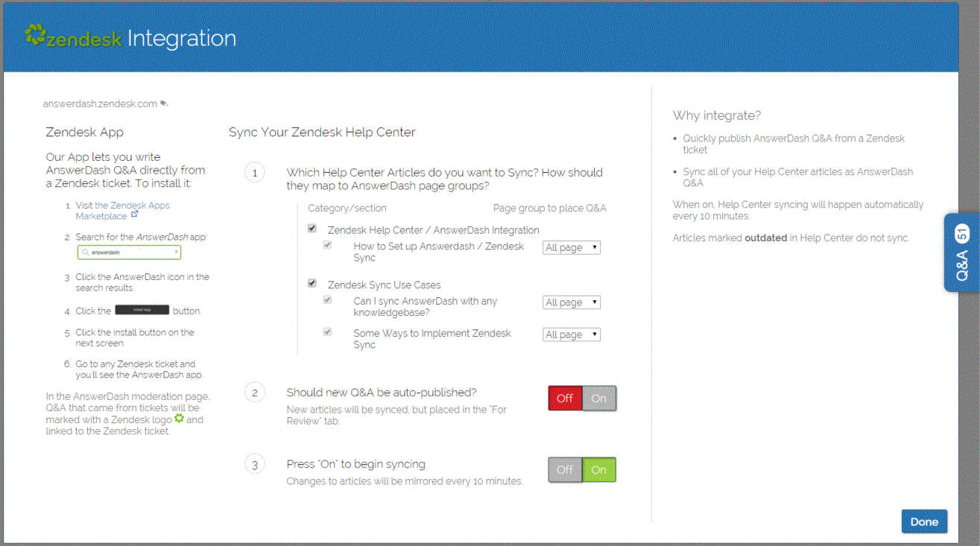Open the Q&A side tab
980x546 pixels.
pyautogui.click(x=962, y=253)
